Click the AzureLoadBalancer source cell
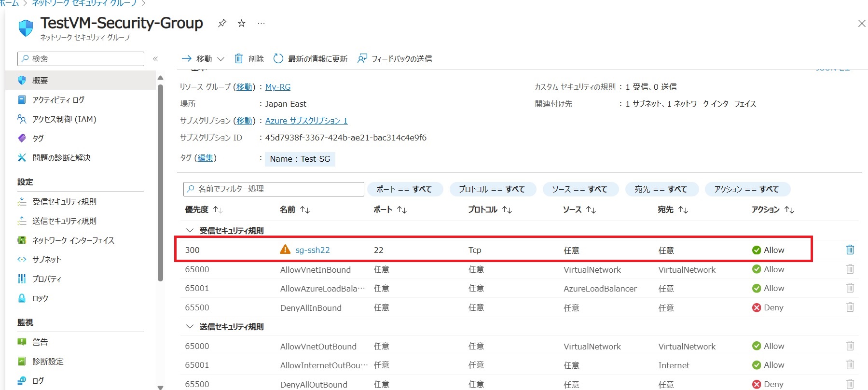The width and height of the screenshot is (868, 390). click(600, 289)
